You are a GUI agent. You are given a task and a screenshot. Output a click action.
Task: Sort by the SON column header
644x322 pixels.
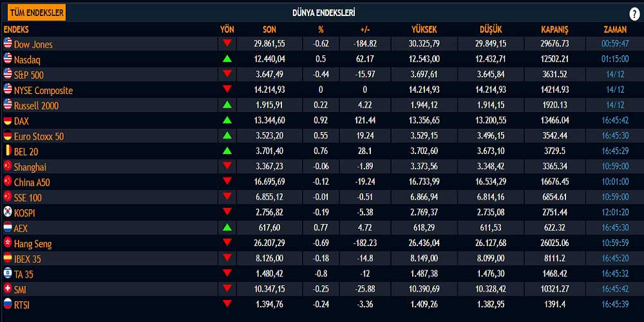(269, 30)
